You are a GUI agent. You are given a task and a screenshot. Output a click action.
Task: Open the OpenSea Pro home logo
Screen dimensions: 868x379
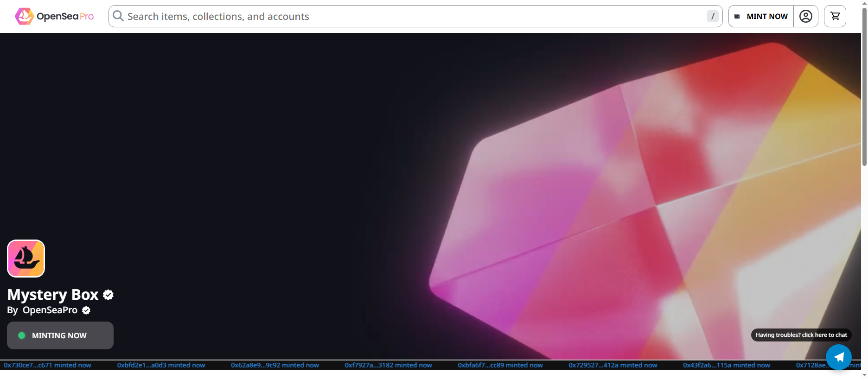54,16
